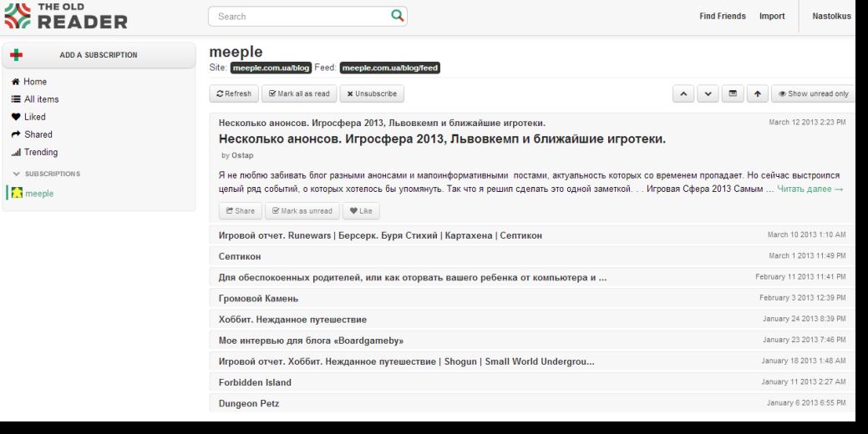The image size is (868, 434).
Task: Click the 'Читать далее' link
Action: pyautogui.click(x=810, y=189)
